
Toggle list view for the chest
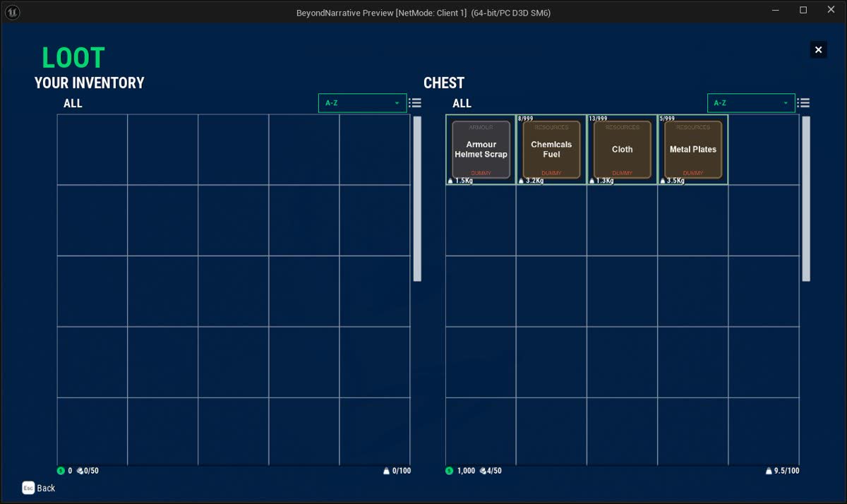point(804,103)
